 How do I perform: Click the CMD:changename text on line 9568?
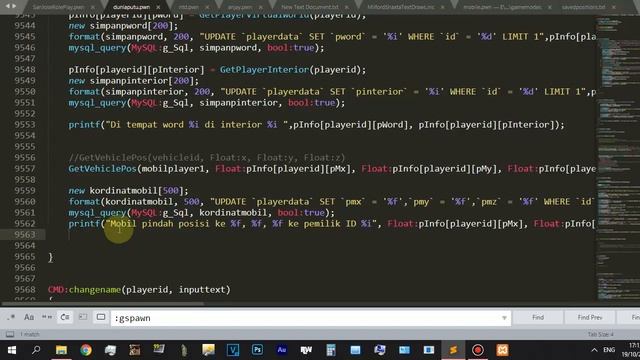point(84,290)
